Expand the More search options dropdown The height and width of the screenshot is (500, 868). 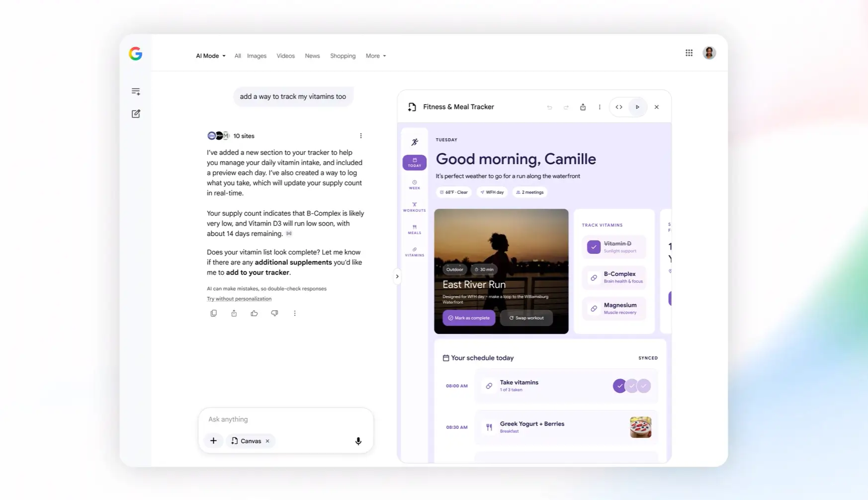click(x=376, y=56)
